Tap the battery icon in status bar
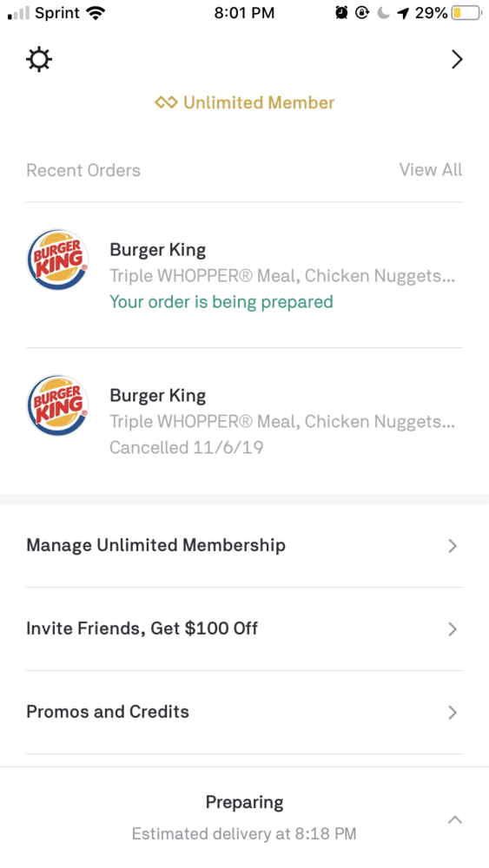 point(466,13)
